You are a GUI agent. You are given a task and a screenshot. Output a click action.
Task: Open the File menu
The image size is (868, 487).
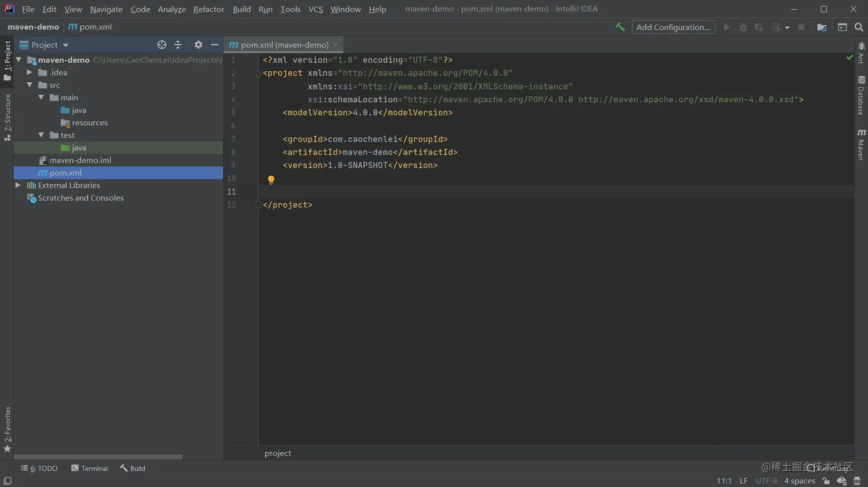click(28, 9)
